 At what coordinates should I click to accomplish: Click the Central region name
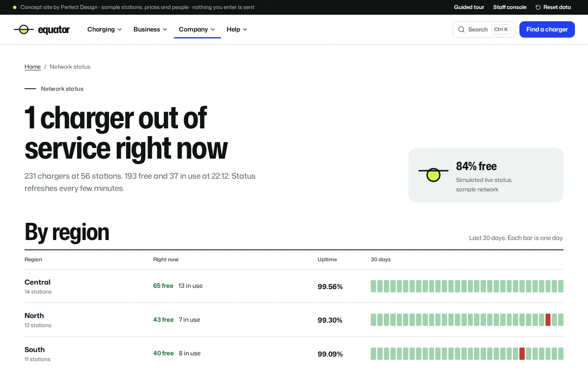38,282
